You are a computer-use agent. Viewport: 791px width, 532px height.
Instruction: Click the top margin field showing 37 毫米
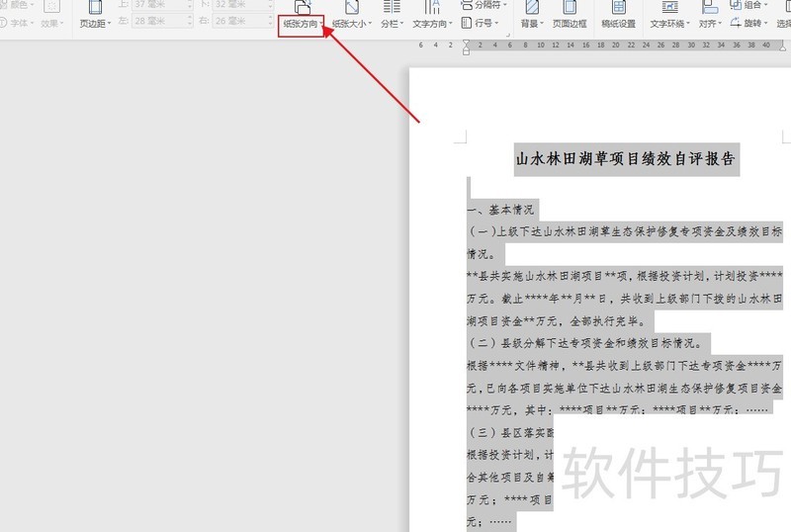point(162,5)
